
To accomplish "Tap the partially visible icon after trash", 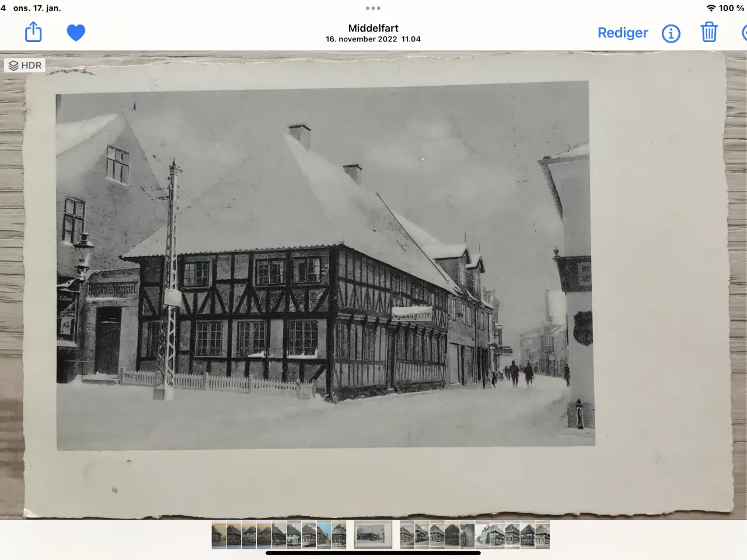I will 744,33.
